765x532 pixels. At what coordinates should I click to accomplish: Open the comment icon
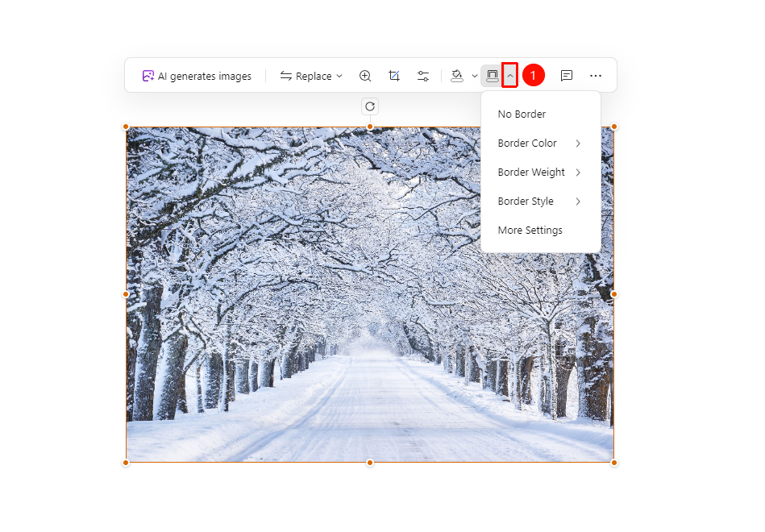click(x=567, y=76)
